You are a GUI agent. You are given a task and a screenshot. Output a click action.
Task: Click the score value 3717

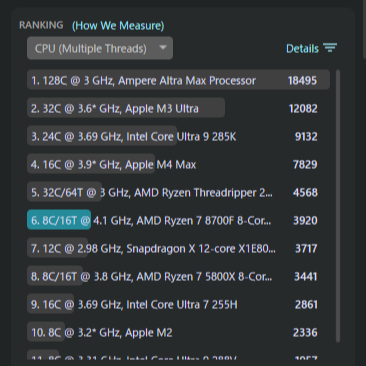coord(306,249)
